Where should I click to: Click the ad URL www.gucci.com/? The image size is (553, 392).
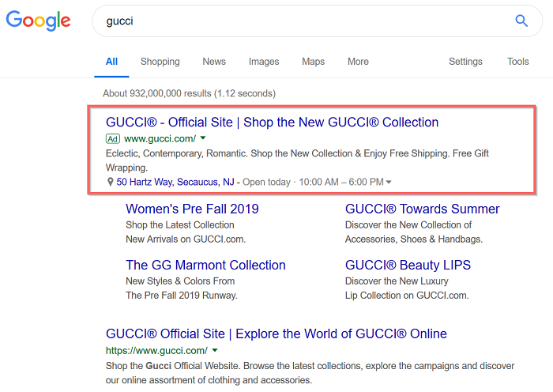click(160, 138)
